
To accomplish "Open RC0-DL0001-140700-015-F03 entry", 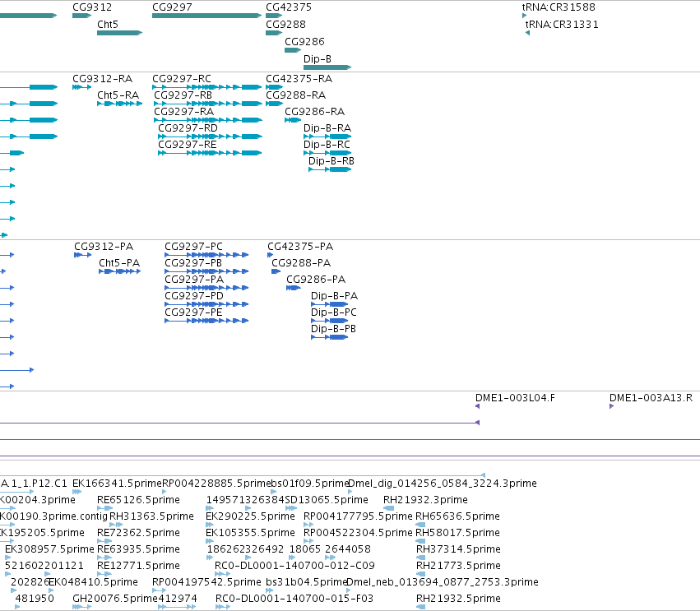I will click(294, 599).
